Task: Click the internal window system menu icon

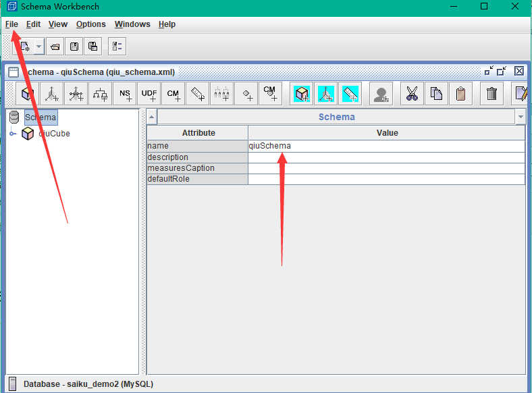Action: tap(14, 72)
